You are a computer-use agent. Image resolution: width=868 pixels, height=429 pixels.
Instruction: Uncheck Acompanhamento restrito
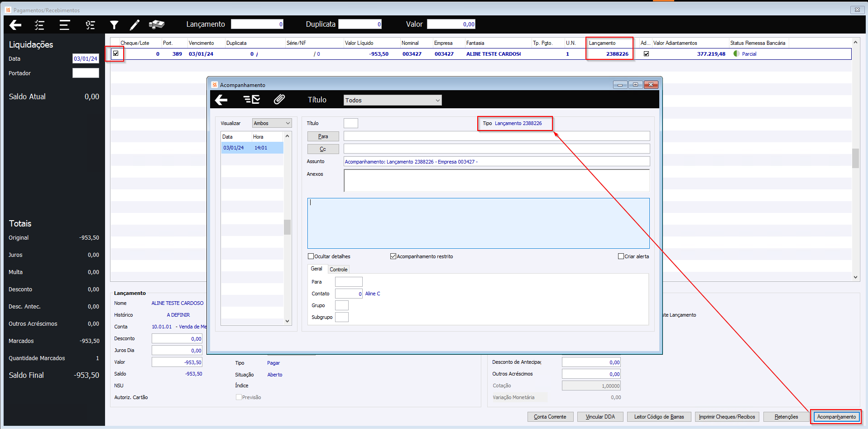click(393, 256)
